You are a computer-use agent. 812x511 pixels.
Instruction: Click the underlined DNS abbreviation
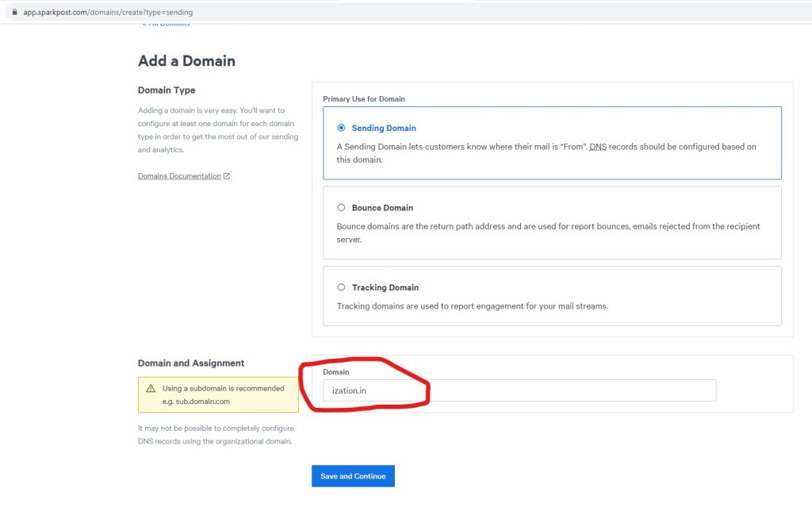coord(597,148)
